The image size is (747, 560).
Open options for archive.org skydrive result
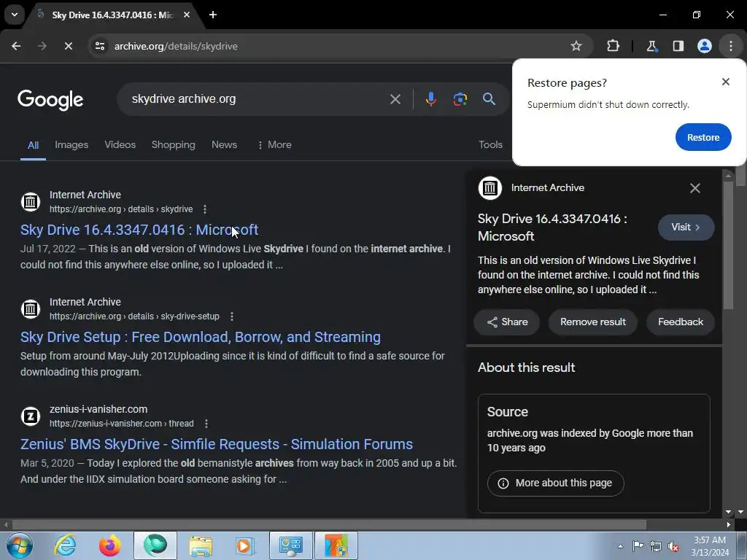(x=205, y=209)
